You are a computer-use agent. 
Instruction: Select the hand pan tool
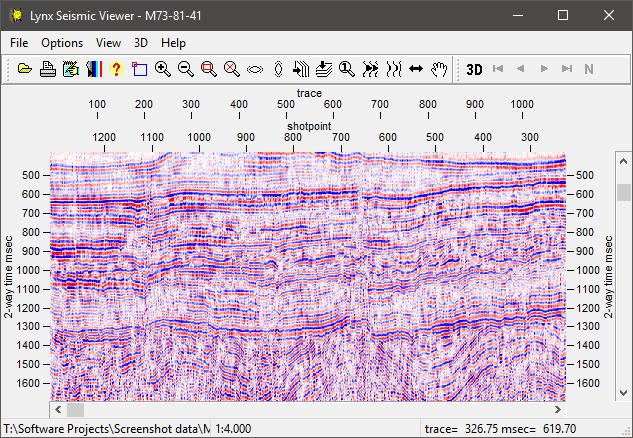pyautogui.click(x=439, y=69)
